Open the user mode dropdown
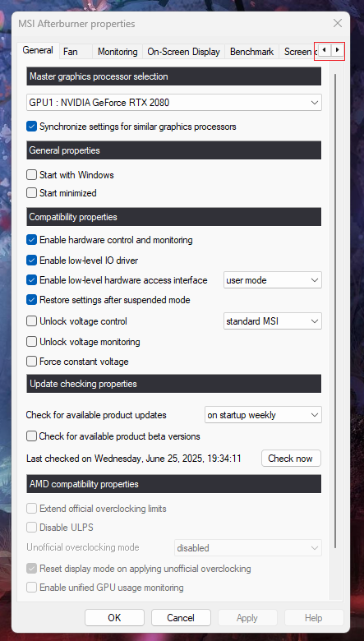 coord(273,280)
